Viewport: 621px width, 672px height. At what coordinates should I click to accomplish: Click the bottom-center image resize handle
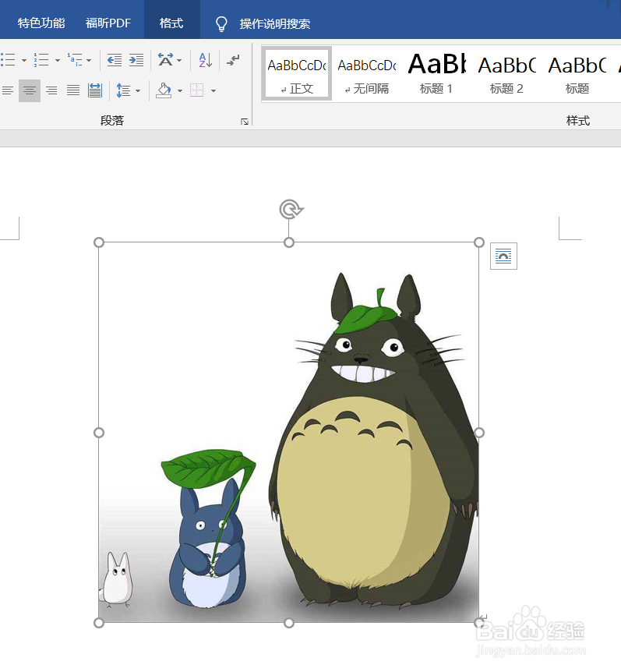tap(289, 623)
